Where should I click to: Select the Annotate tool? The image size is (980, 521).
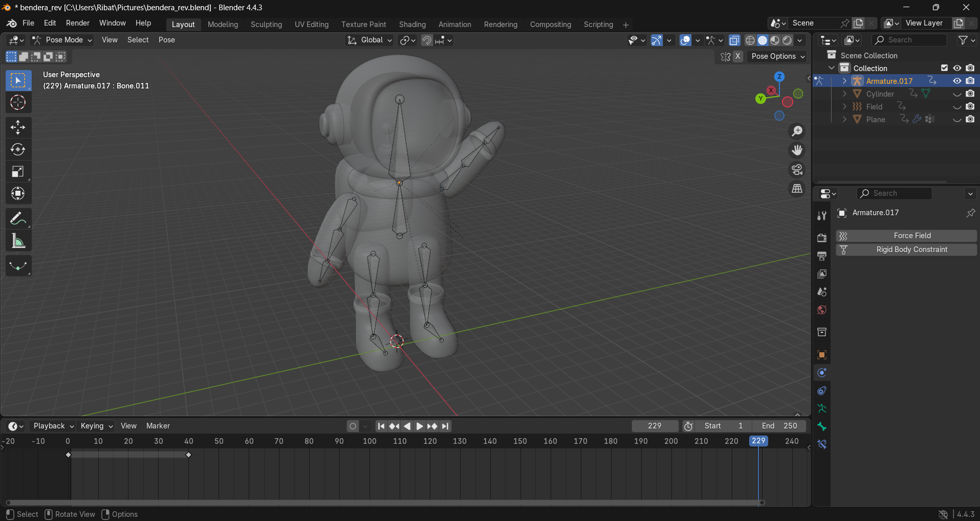[x=18, y=219]
